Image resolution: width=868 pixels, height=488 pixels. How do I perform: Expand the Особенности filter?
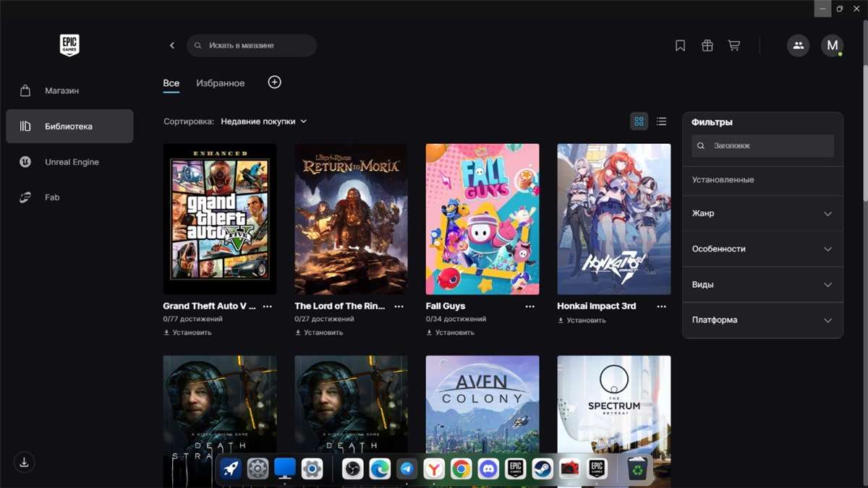pos(762,249)
